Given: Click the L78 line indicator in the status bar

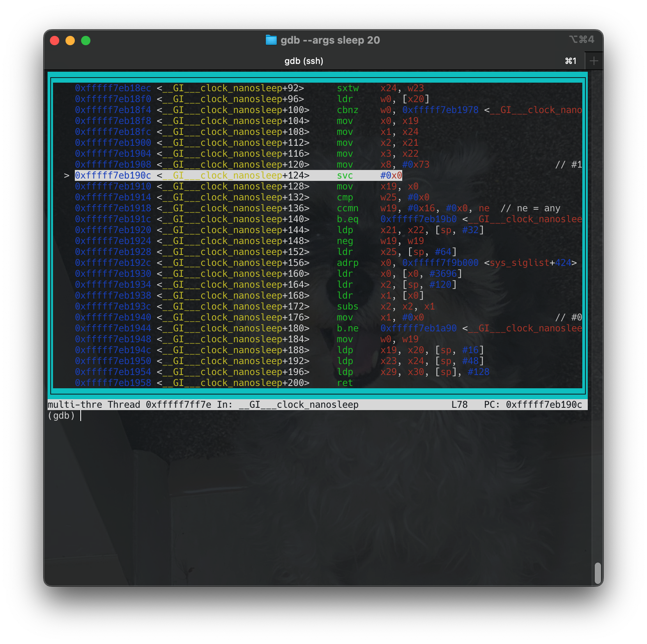Looking at the screenshot, I should pyautogui.click(x=459, y=404).
